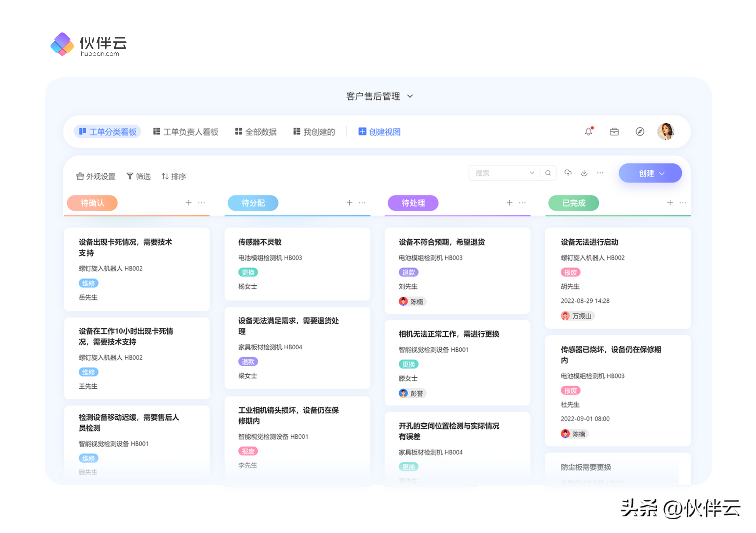
Task: Add a card to 待处理 column
Action: 509,203
